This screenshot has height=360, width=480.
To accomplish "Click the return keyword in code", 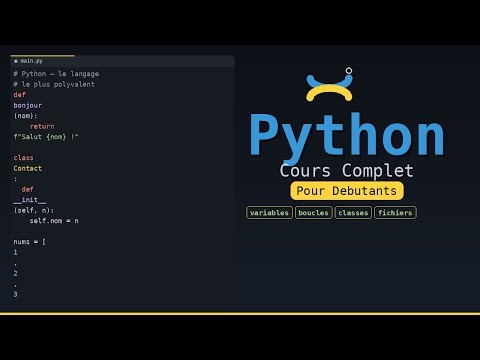I will coord(42,126).
